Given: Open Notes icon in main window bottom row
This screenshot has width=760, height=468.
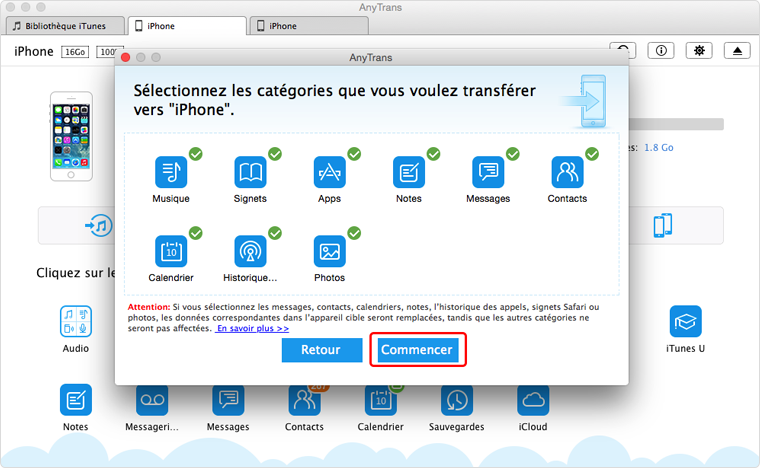Looking at the screenshot, I should 76,400.
